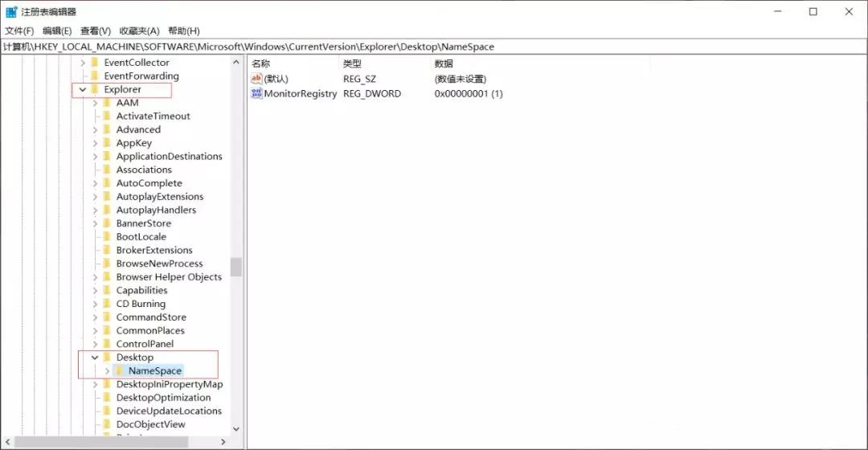
Task: Select the Associations tree label
Action: point(144,170)
